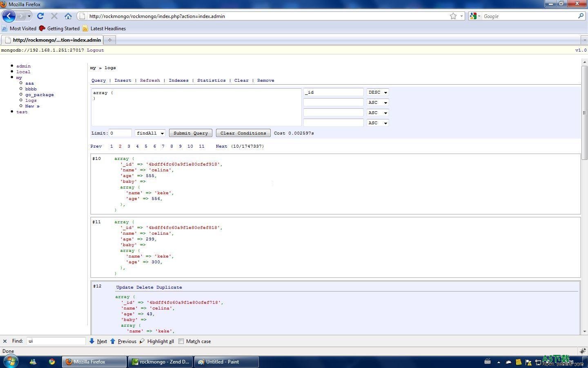Click the Next page link

[222, 146]
